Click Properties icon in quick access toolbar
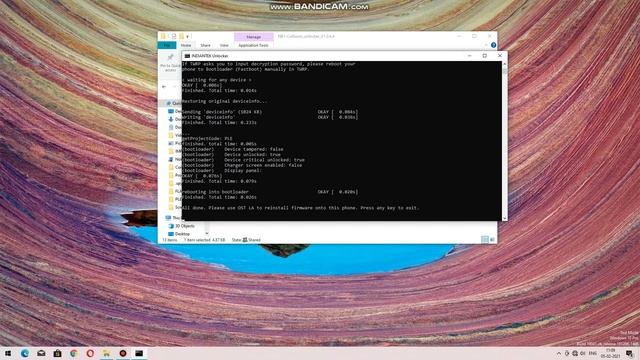 [173, 36]
